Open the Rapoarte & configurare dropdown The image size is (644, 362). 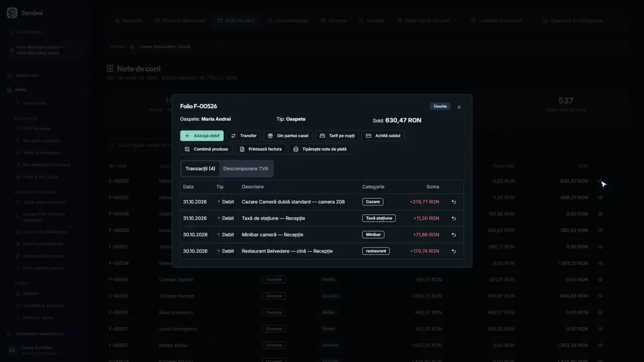coord(576,21)
